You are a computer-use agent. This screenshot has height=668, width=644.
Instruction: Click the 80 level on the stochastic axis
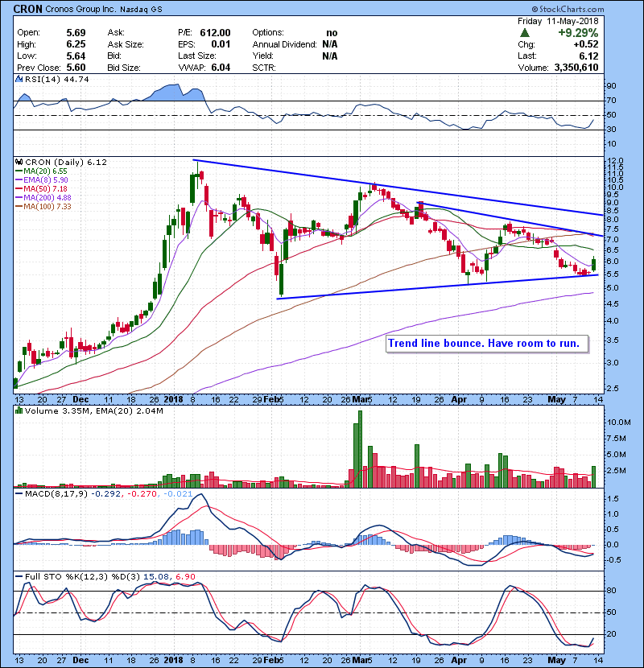tap(611, 591)
